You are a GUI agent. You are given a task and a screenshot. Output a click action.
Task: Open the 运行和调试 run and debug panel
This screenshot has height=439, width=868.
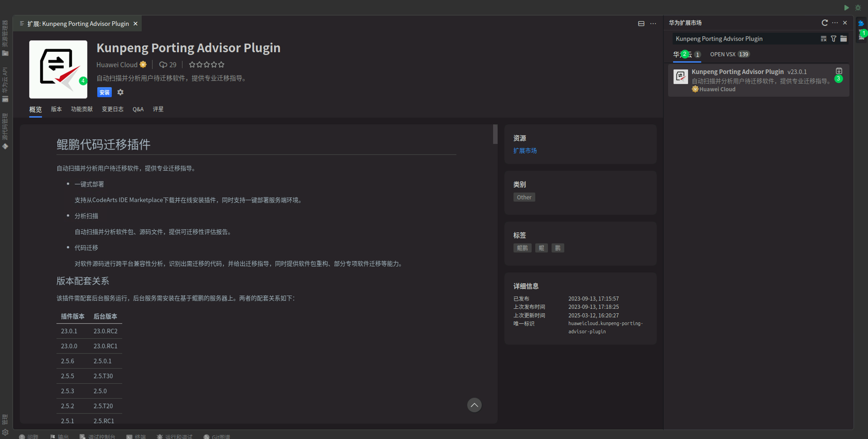tap(175, 436)
